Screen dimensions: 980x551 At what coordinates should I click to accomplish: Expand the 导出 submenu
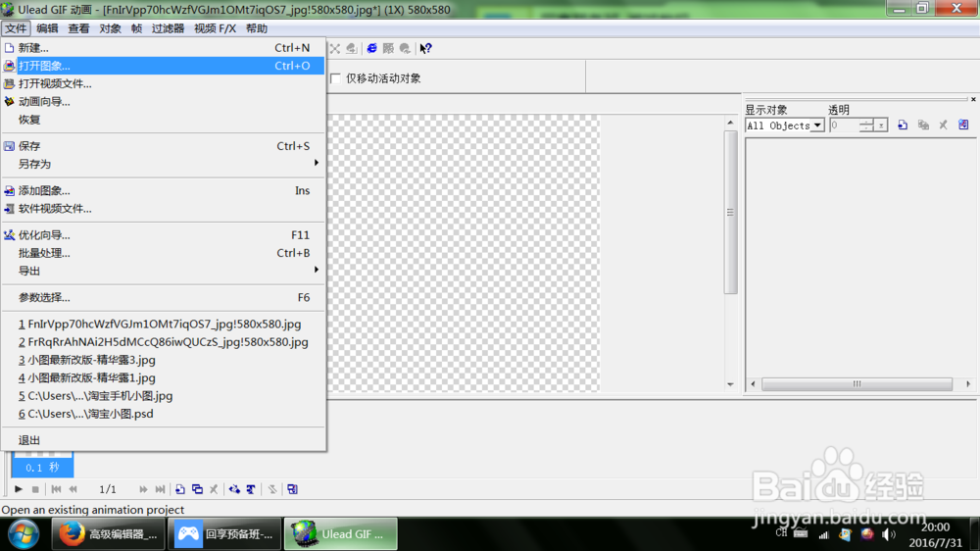click(x=164, y=271)
